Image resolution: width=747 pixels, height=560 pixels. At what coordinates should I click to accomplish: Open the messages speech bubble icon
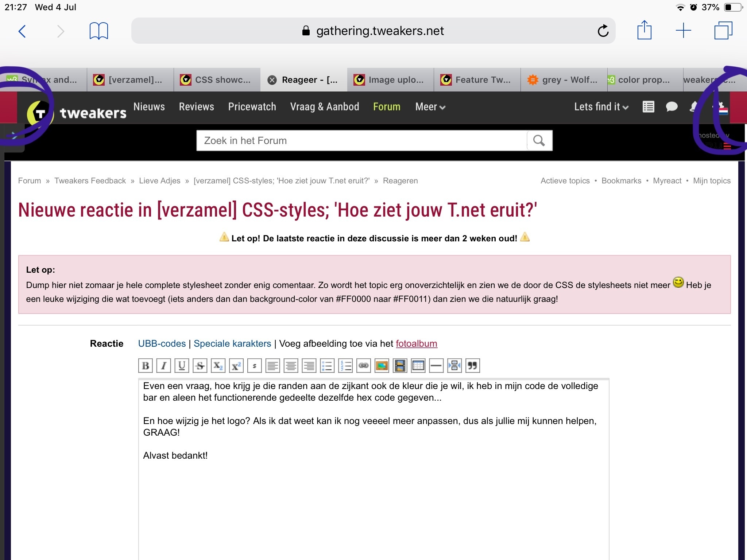(x=671, y=107)
